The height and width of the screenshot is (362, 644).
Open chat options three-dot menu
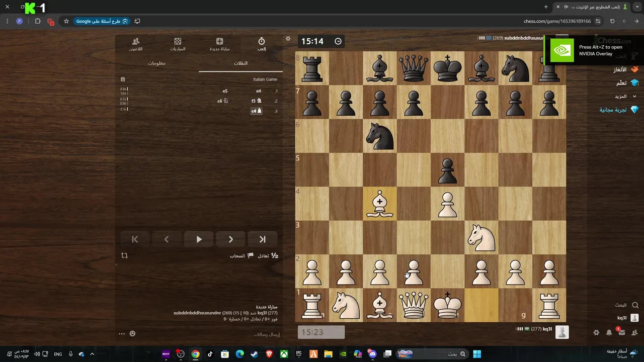tap(122, 333)
